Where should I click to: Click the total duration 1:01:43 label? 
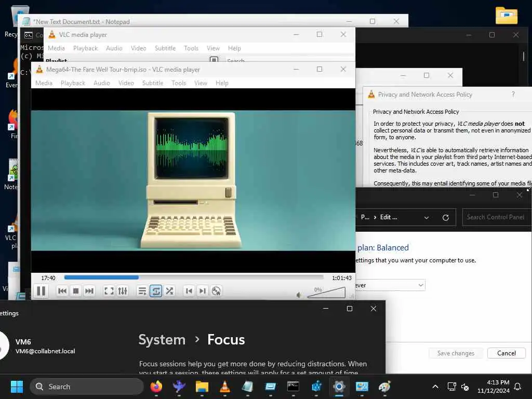click(342, 278)
